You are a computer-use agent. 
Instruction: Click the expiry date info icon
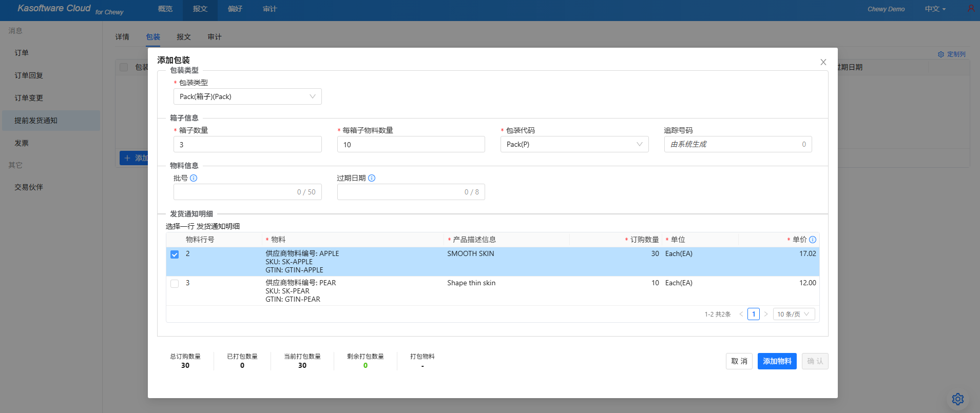[x=372, y=178]
